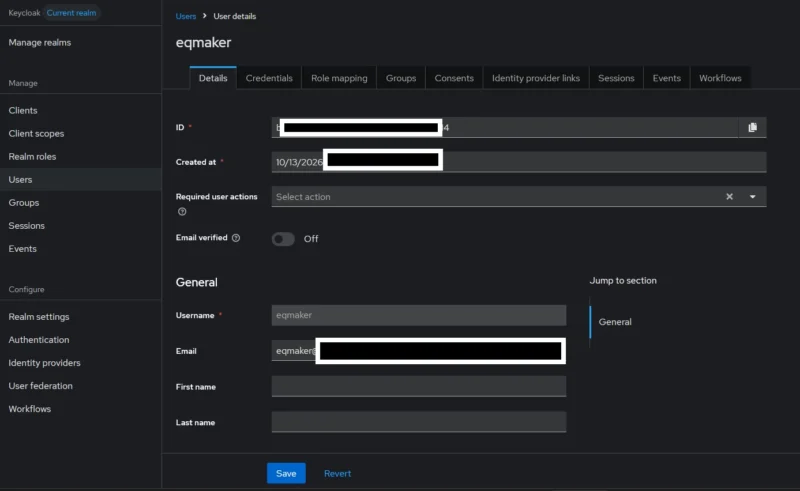Select the Details tab

tap(213, 78)
